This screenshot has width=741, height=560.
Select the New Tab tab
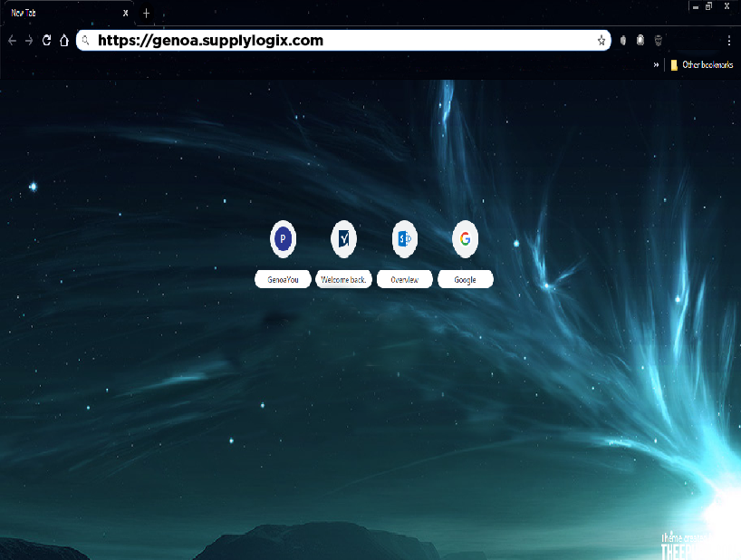[x=54, y=14]
